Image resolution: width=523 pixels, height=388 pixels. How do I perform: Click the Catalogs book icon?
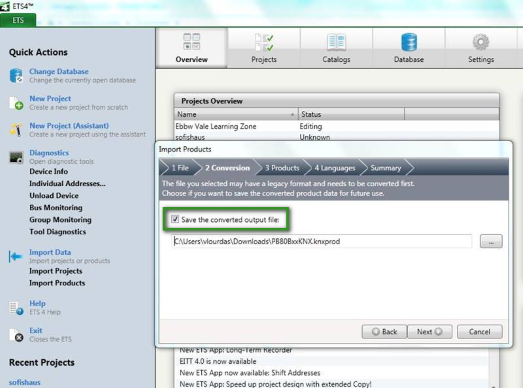tap(336, 42)
